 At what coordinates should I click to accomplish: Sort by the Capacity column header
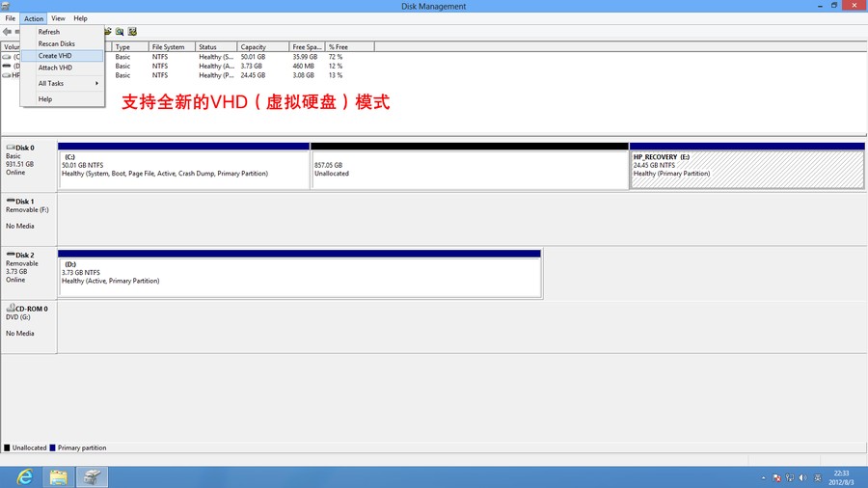click(x=262, y=46)
